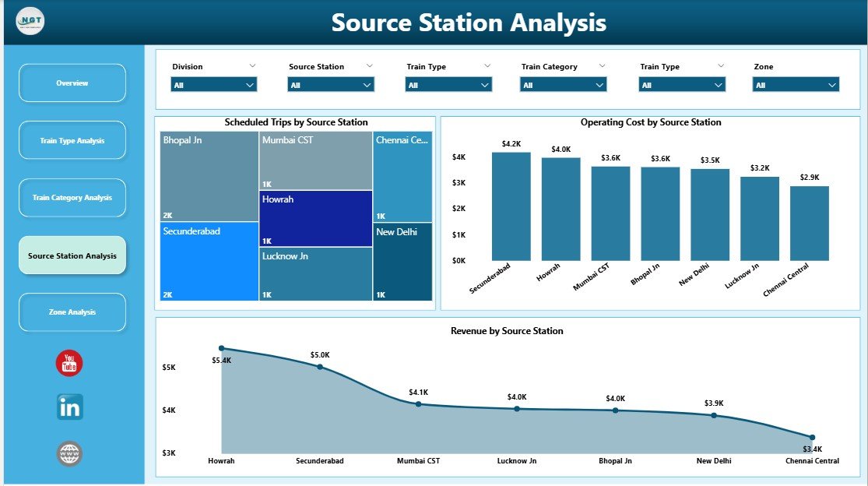Select the Secunderabad bar in Operating Cost chart

click(511, 206)
